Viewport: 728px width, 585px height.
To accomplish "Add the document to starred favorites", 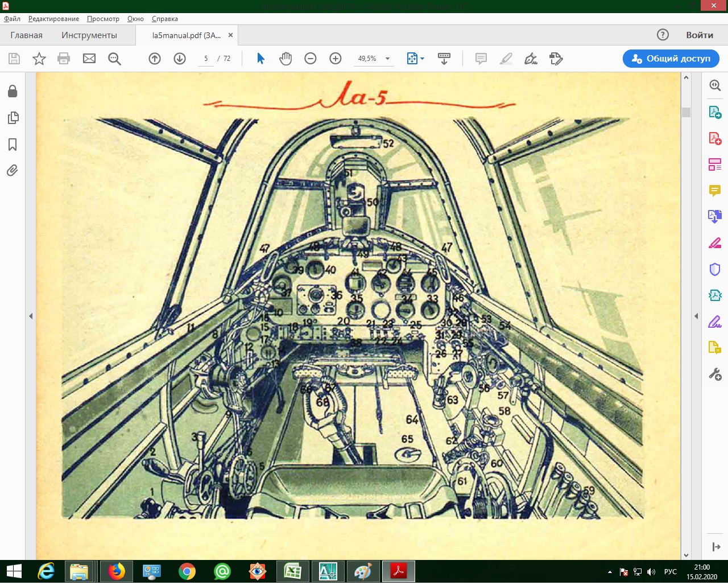I will click(39, 59).
